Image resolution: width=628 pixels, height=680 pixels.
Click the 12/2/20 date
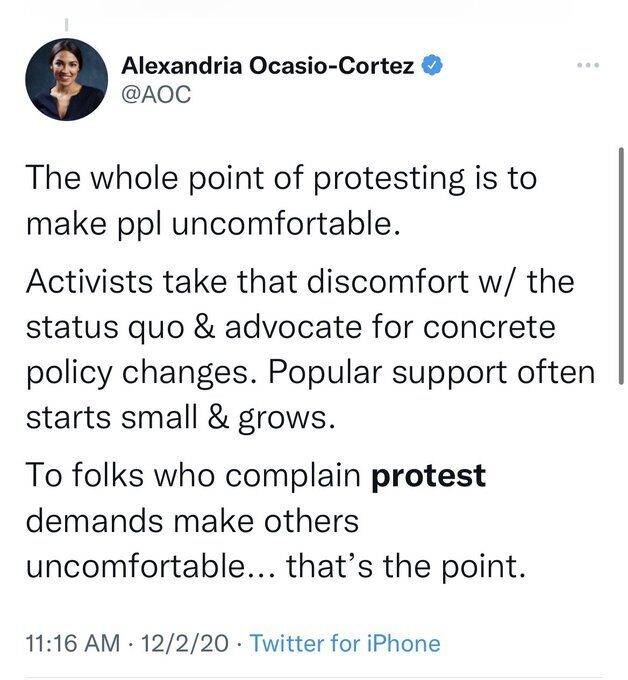[184, 643]
